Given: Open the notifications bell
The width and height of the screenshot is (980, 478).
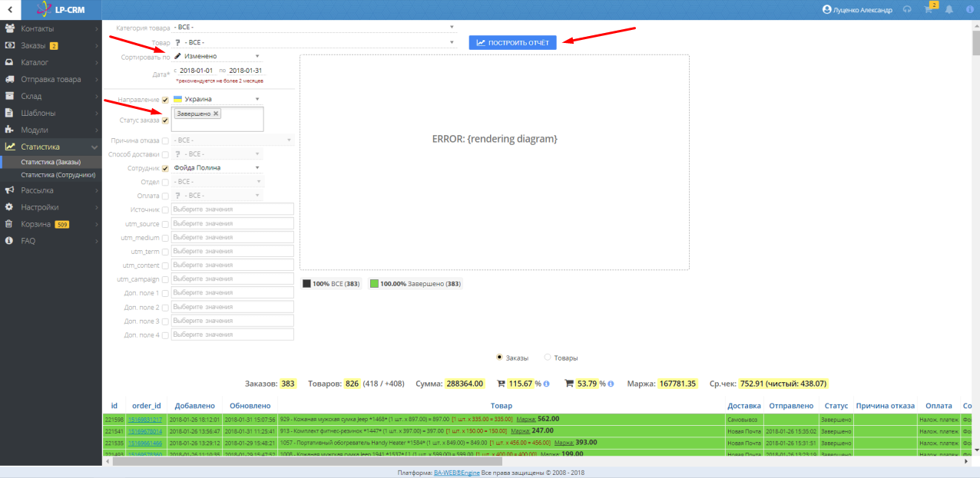Looking at the screenshot, I should 949,10.
